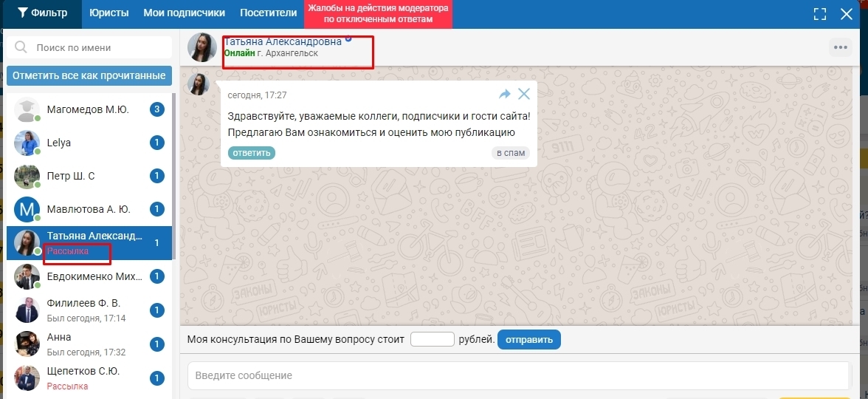The width and height of the screenshot is (868, 399).
Task: Click the Поиск по имени search field
Action: coord(90,47)
